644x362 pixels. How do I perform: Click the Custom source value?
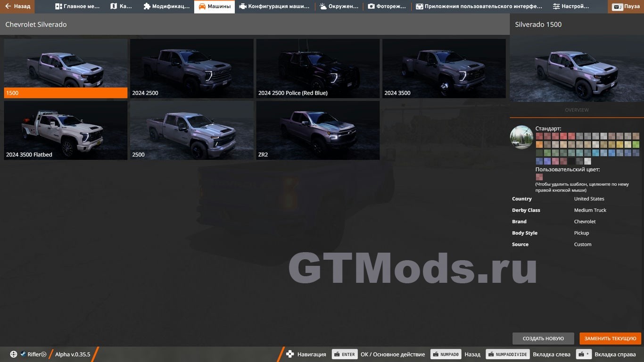583,244
